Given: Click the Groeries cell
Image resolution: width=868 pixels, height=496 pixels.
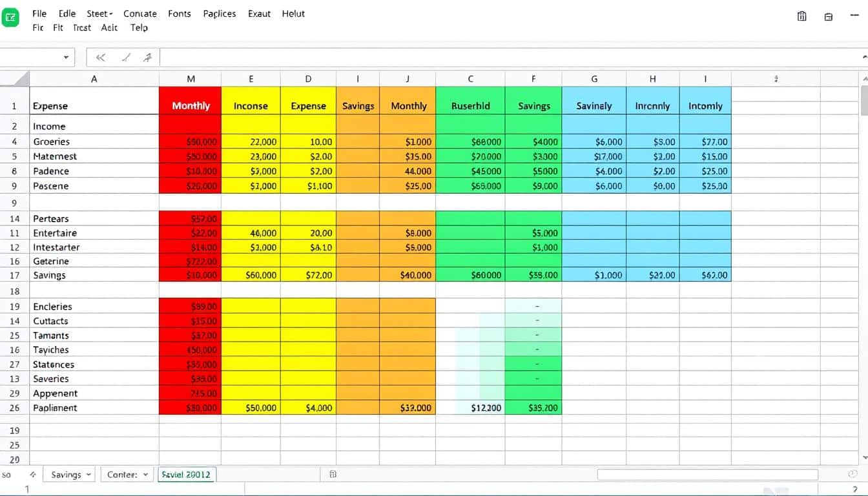Looking at the screenshot, I should (94, 141).
